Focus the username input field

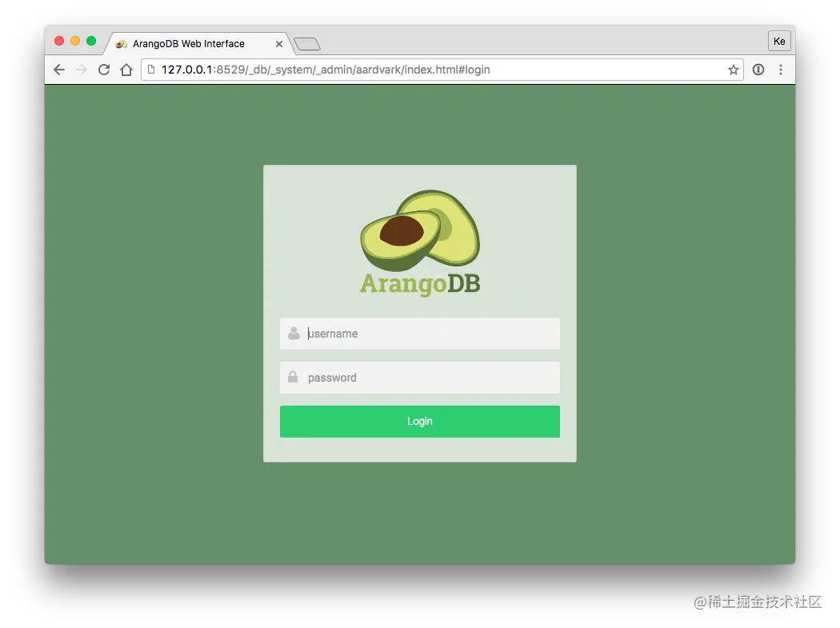[420, 334]
